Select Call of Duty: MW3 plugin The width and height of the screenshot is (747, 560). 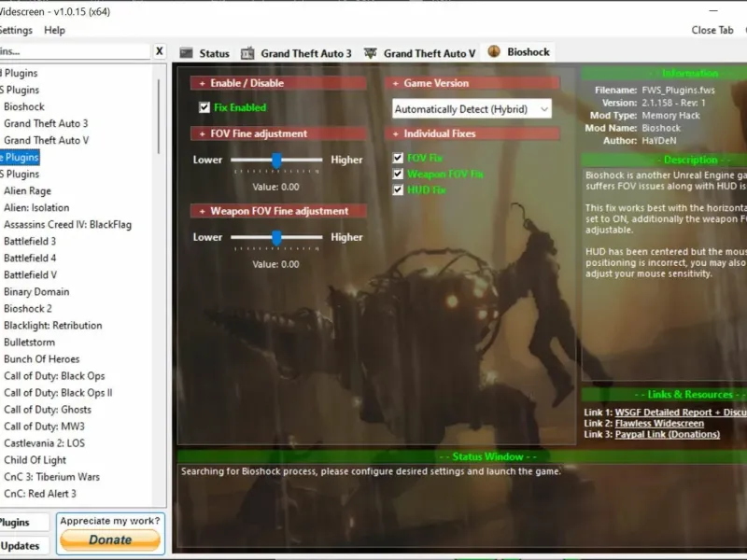click(x=44, y=427)
